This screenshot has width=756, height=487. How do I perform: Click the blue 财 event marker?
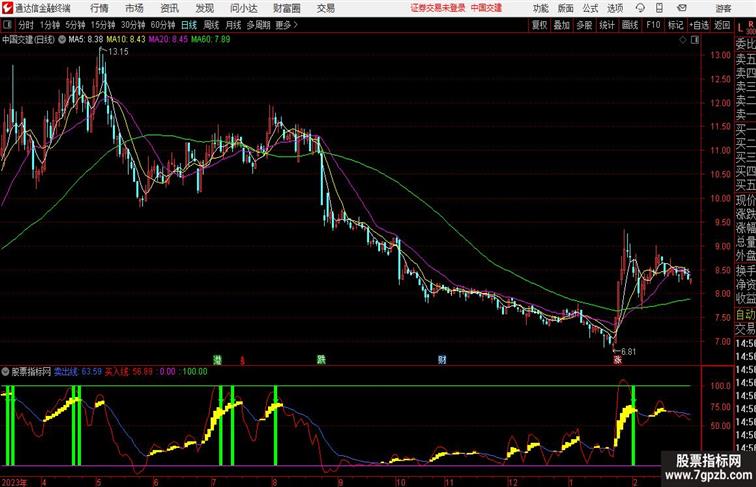tap(442, 360)
